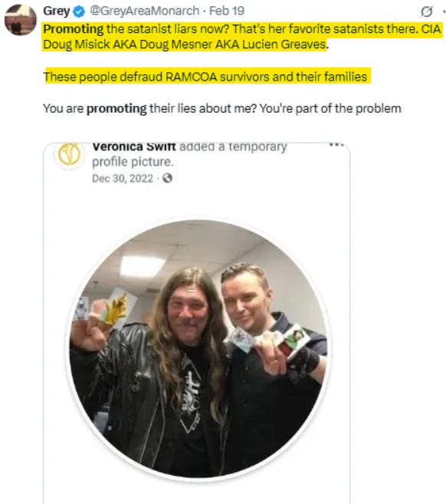The image size is (446, 504).
Task: Open the @GreyAreaMonarch handle
Action: pos(145,11)
